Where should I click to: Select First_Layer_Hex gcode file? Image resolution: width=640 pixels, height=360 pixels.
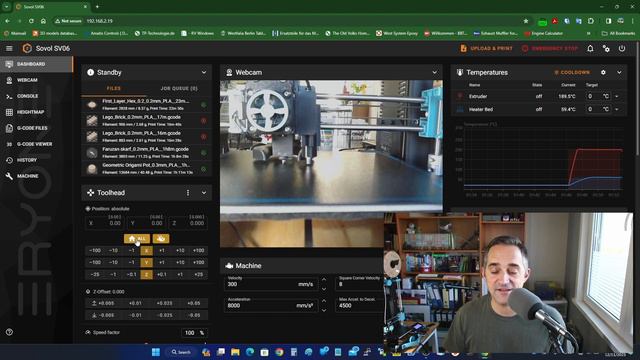(147, 104)
